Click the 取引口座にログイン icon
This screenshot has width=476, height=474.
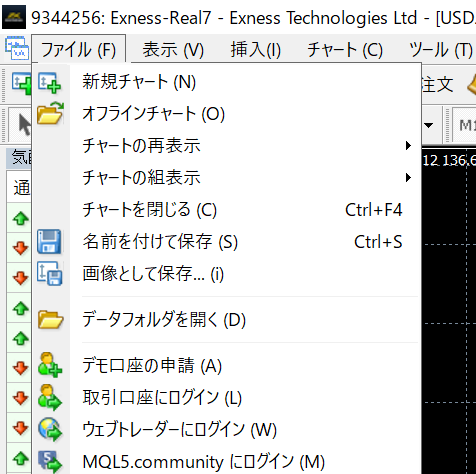pos(49,397)
